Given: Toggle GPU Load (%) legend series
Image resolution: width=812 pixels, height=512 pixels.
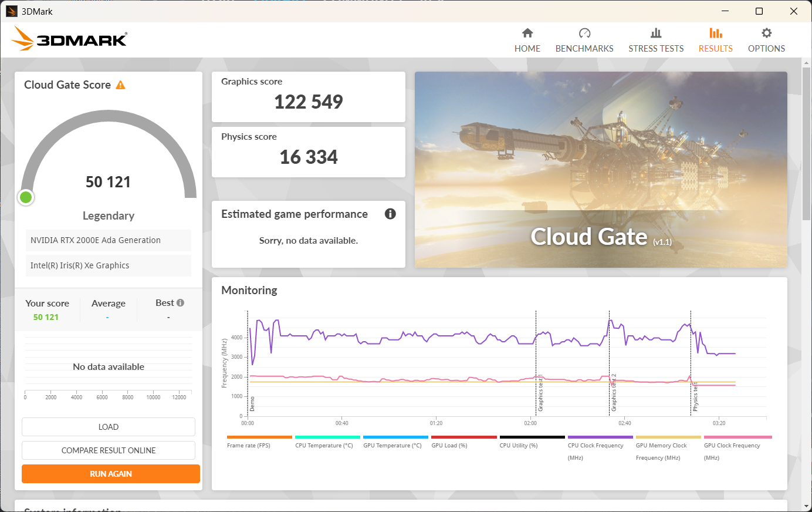Looking at the screenshot, I should [449, 446].
